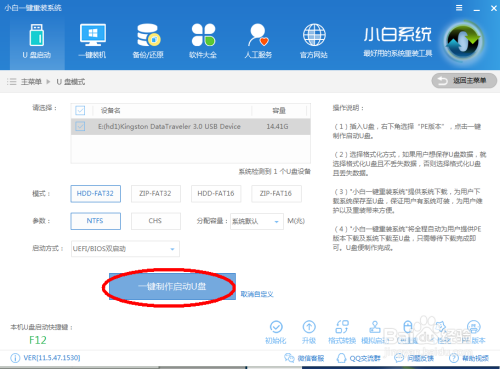Select HDD-FAT32 mode
Screen dimensions: 500x369
95,194
